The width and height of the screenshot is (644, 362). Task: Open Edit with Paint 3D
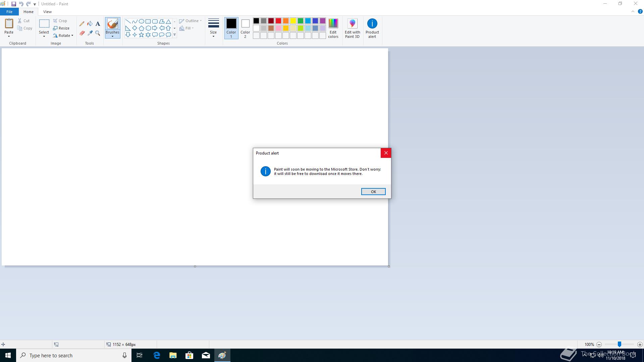click(x=352, y=28)
